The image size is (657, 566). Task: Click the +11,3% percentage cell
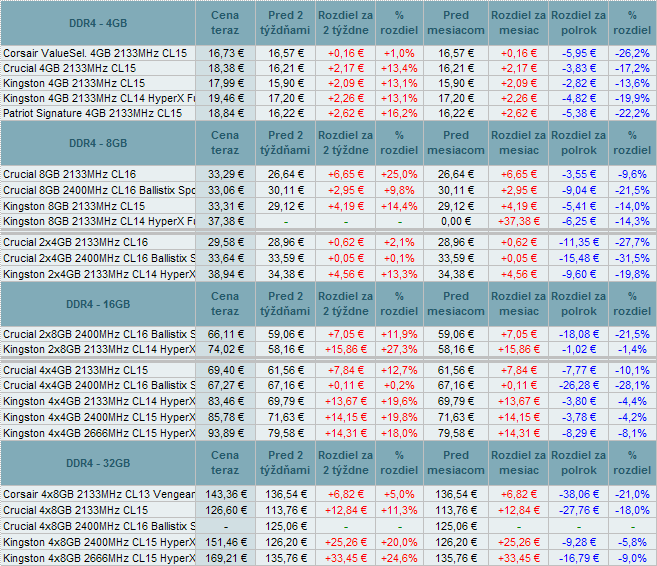399,510
